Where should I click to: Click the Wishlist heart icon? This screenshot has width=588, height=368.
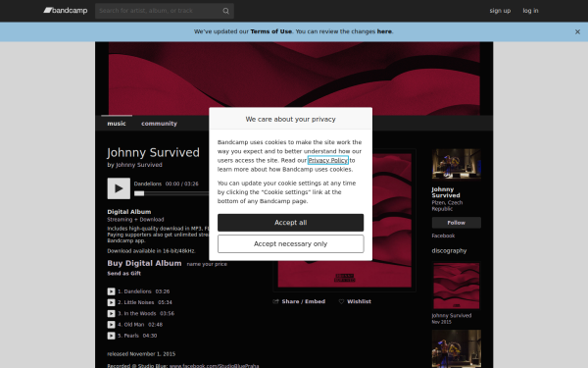341,301
